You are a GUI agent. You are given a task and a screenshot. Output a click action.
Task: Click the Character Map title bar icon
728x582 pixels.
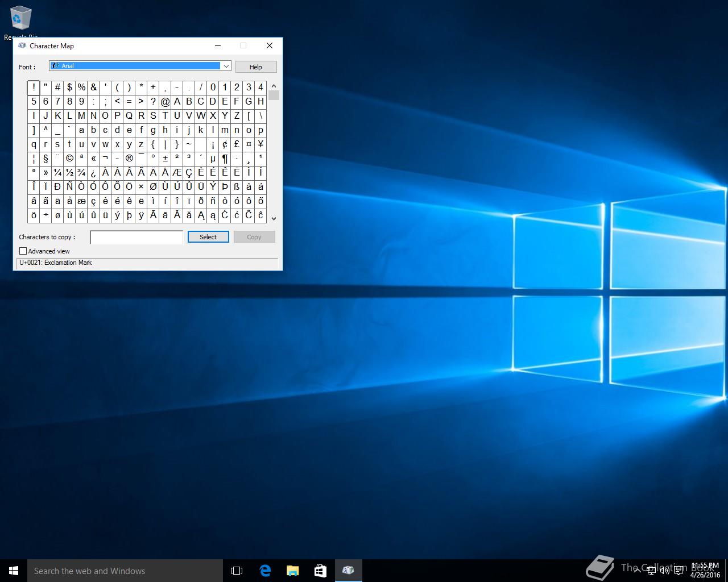pos(22,45)
